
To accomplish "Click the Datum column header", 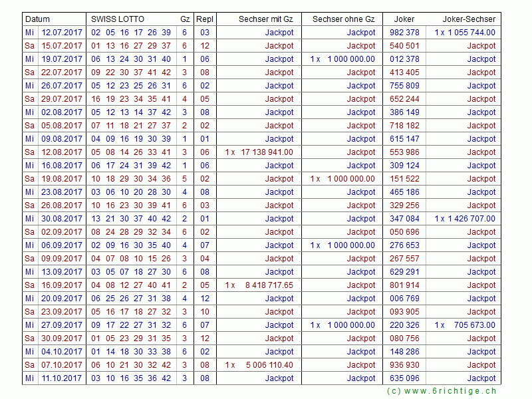I will point(37,19).
